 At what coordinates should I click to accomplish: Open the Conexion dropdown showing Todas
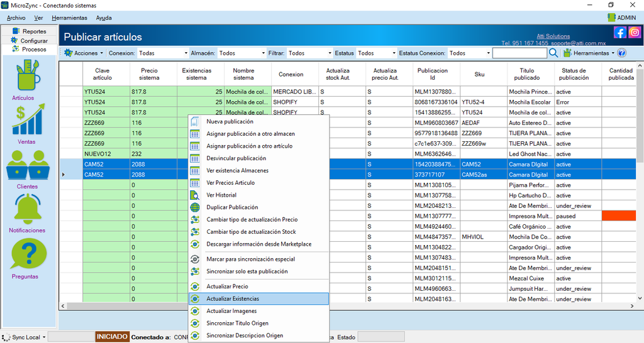pyautogui.click(x=163, y=53)
